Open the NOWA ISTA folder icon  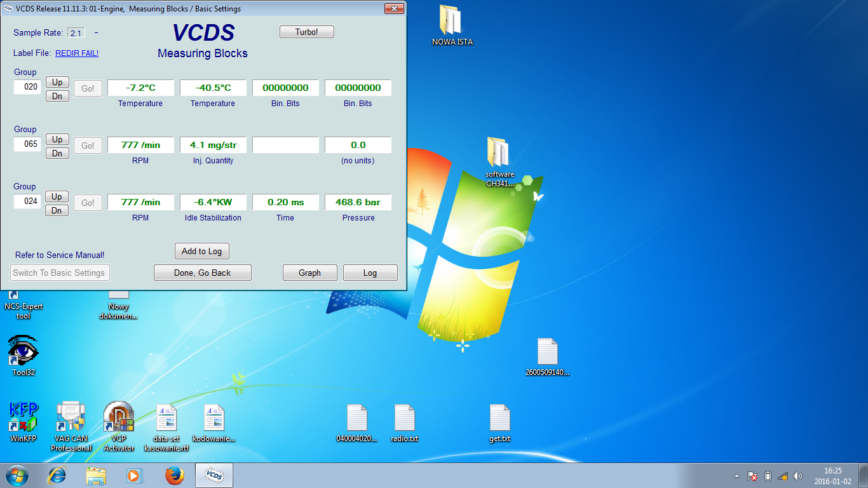(x=451, y=20)
